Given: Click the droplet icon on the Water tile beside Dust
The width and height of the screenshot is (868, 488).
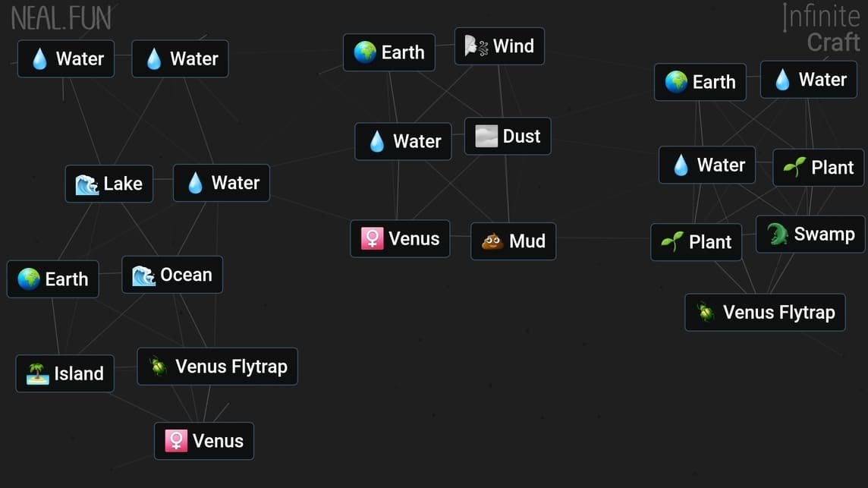Looking at the screenshot, I should coord(376,141).
